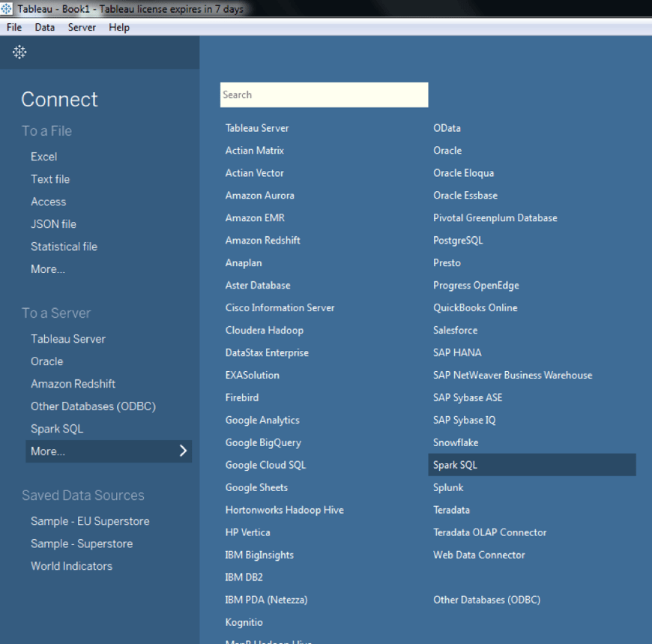The width and height of the screenshot is (652, 644).
Task: Choose Kognitio connector
Action: [244, 622]
